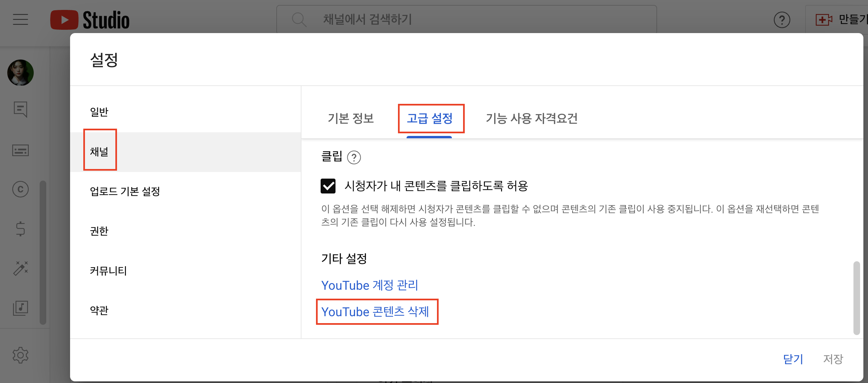This screenshot has width=868, height=383.
Task: Open the settings gear sidebar icon
Action: pos(20,355)
